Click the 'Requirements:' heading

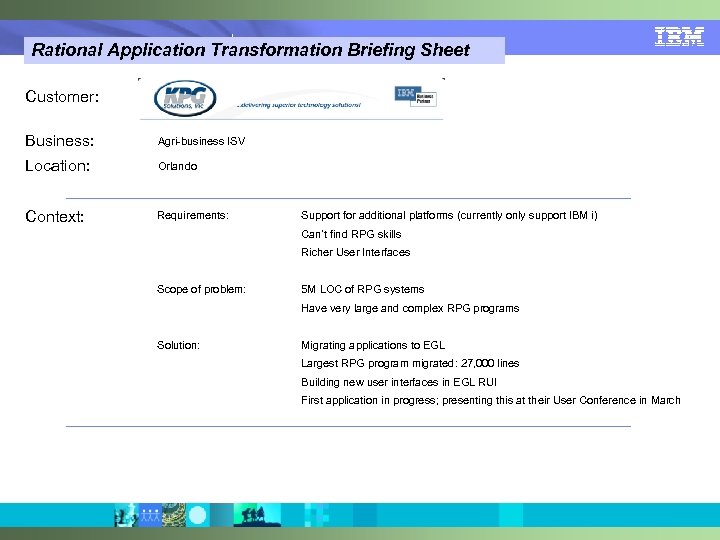(x=193, y=215)
